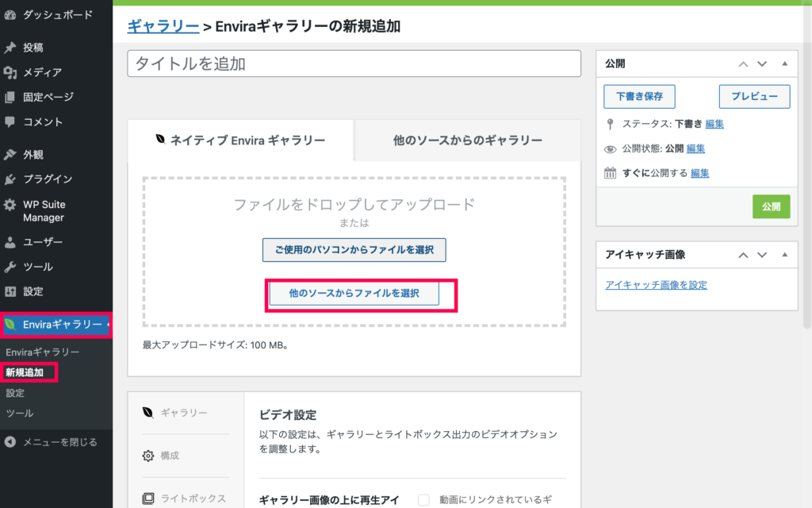
Task: Click the 設定 sliders icon in sidebar
Action: click(x=10, y=291)
